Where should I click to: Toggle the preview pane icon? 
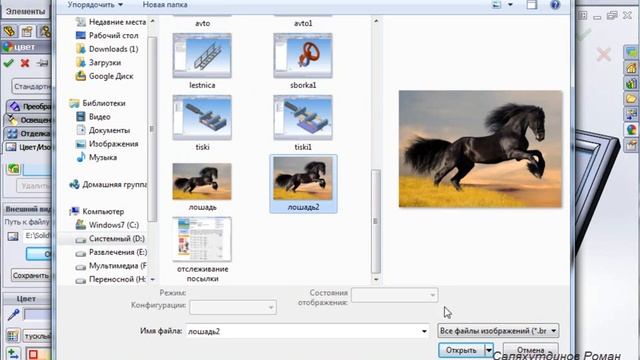point(531,5)
